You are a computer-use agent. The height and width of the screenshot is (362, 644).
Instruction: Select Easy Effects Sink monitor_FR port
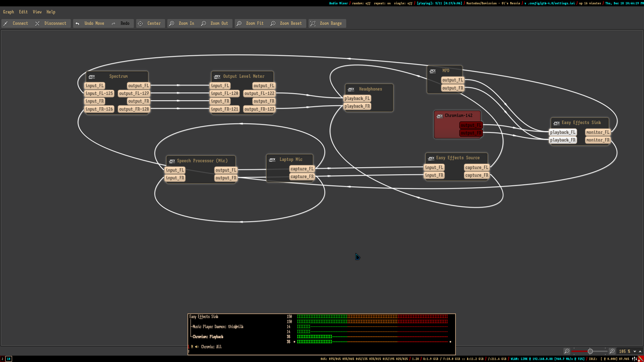597,140
